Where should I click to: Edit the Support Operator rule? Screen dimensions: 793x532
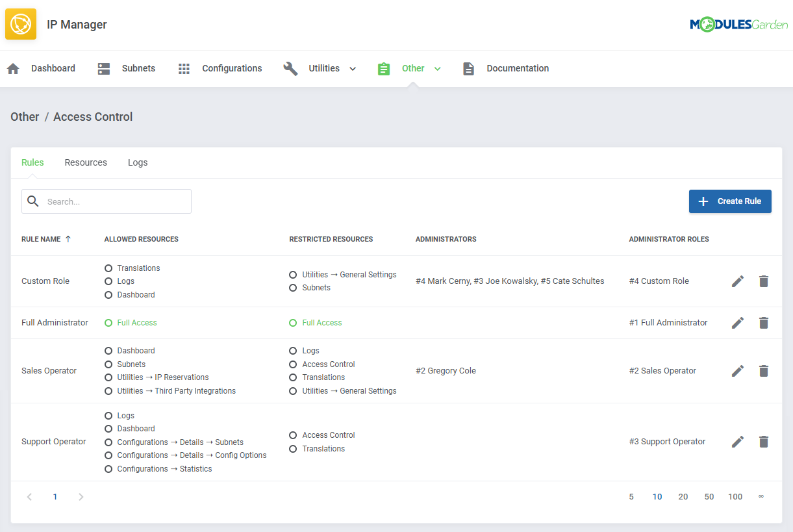pos(738,442)
